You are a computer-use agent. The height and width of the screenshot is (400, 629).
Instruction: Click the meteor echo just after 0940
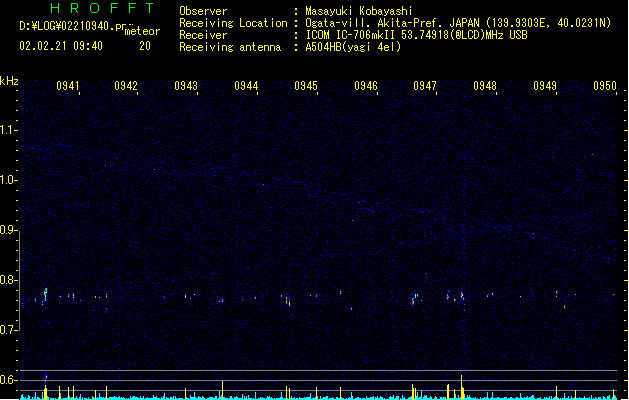[x=45, y=294]
